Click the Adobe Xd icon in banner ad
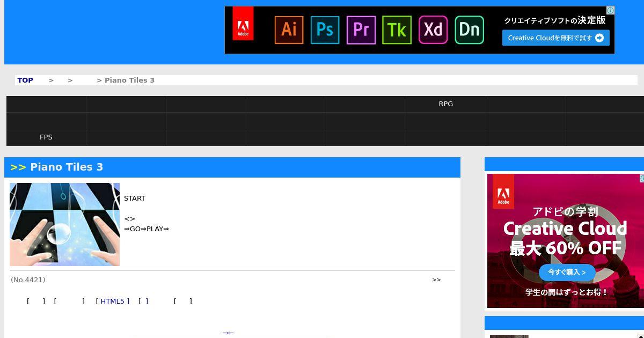This screenshot has width=644, height=338. pos(433,30)
